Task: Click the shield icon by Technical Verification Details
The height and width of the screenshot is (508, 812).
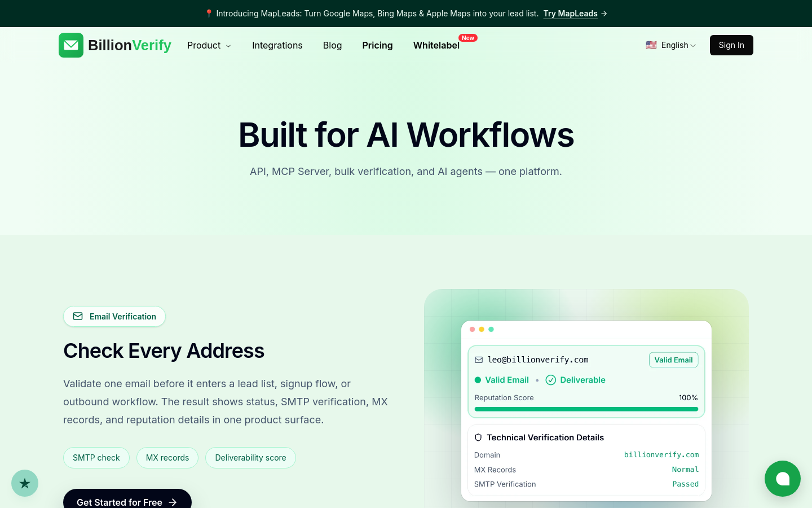Action: click(478, 437)
